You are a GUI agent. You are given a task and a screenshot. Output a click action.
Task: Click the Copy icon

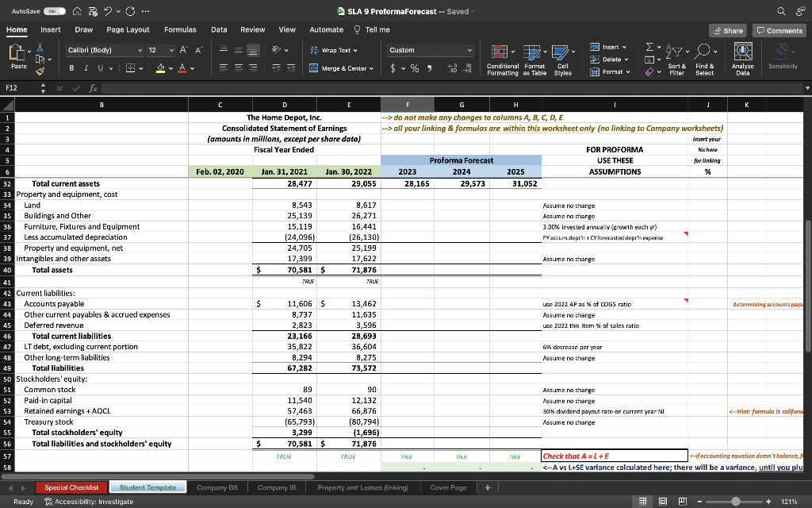coord(39,60)
